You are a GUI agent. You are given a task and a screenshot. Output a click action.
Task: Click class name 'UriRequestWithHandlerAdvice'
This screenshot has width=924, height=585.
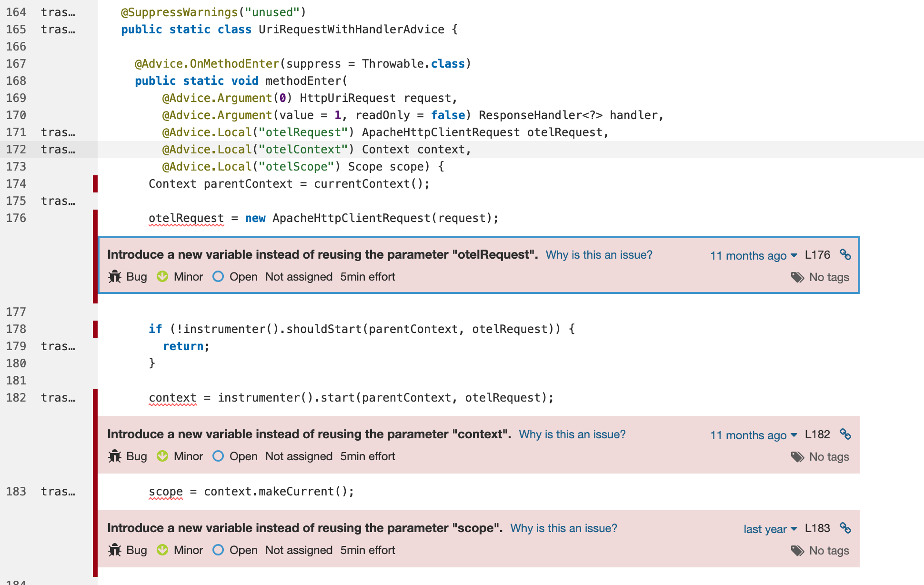[352, 30]
